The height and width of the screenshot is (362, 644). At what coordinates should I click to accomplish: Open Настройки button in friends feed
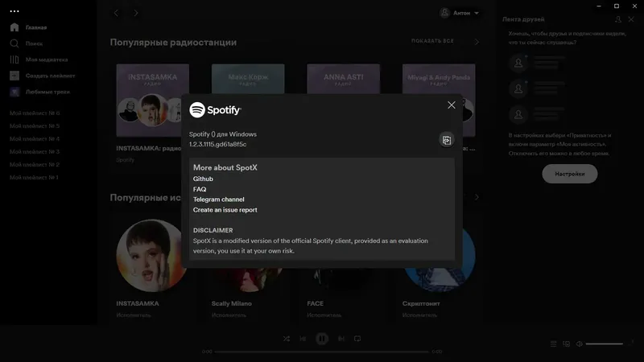tap(570, 174)
